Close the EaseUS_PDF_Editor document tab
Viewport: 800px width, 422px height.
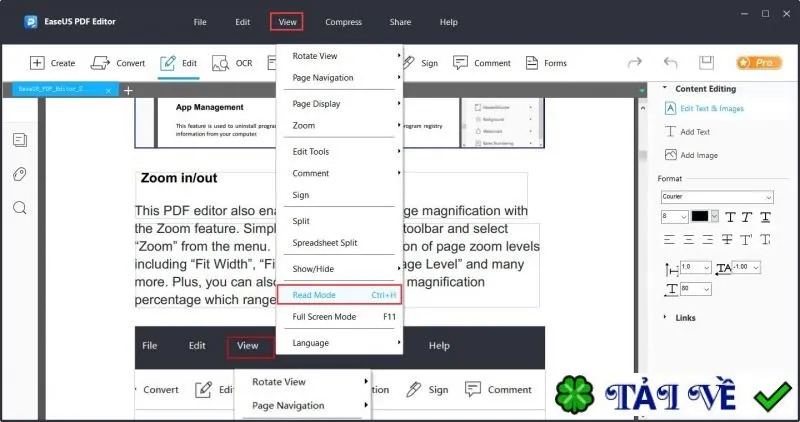pyautogui.click(x=108, y=91)
